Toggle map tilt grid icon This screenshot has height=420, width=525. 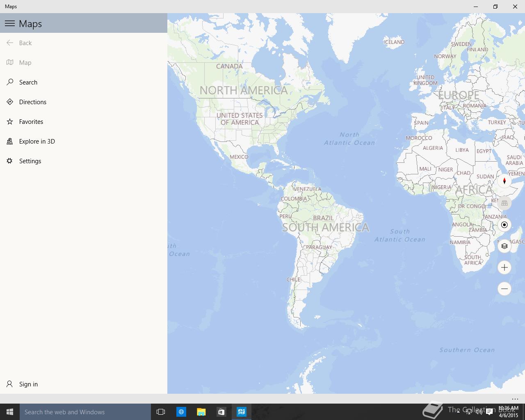click(504, 203)
